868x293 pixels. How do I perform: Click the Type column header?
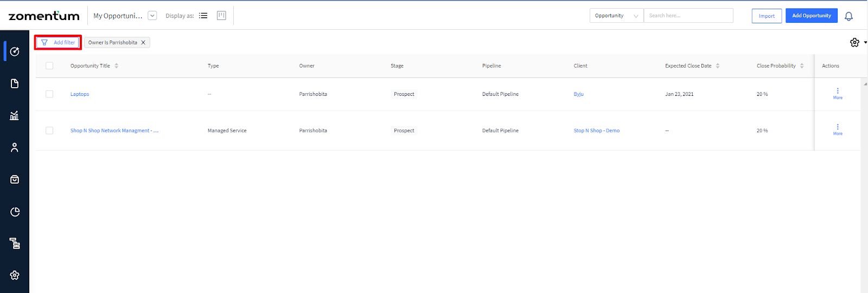213,66
